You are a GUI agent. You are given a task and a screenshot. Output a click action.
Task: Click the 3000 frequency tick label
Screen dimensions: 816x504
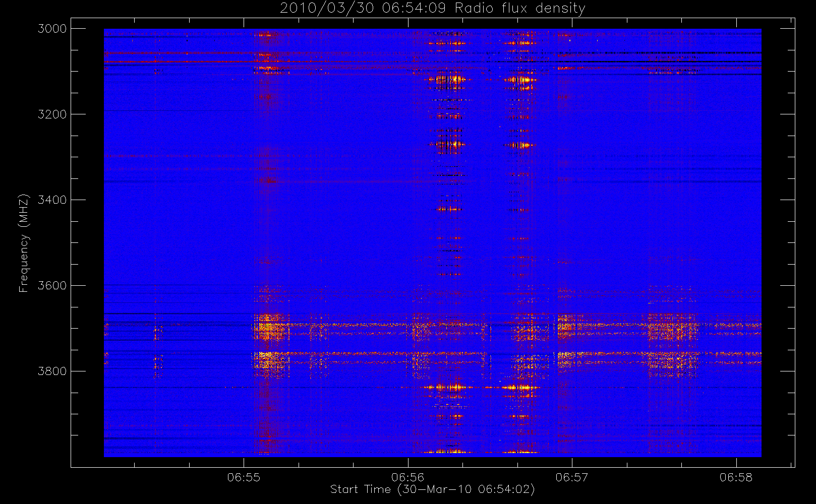pos(52,29)
